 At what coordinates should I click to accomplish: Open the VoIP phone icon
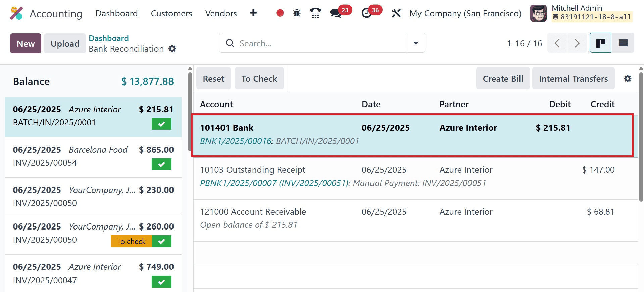pyautogui.click(x=315, y=13)
